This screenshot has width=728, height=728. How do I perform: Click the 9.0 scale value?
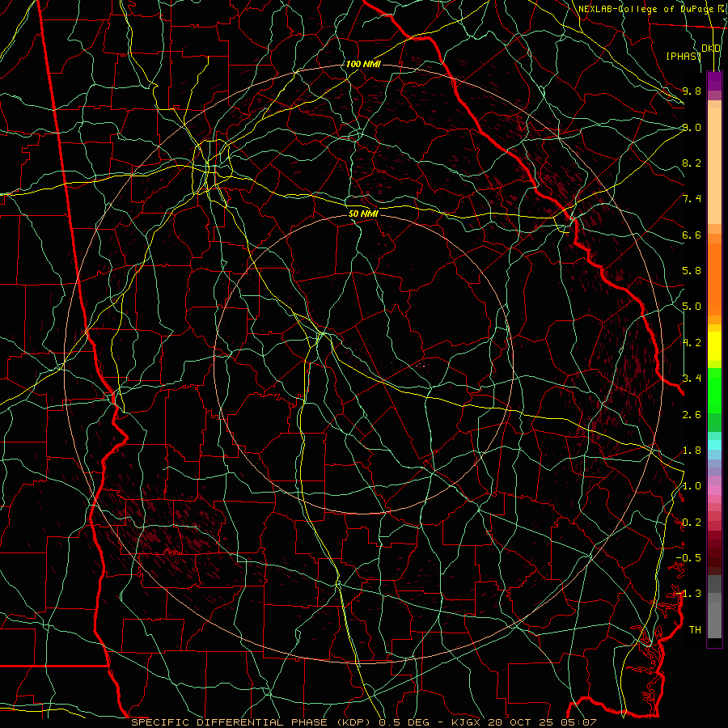pyautogui.click(x=692, y=127)
